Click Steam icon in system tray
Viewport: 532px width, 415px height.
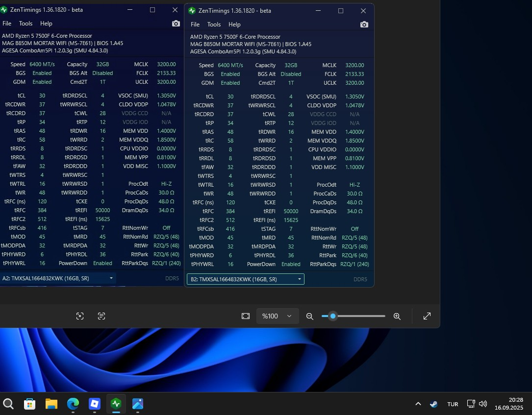433,404
